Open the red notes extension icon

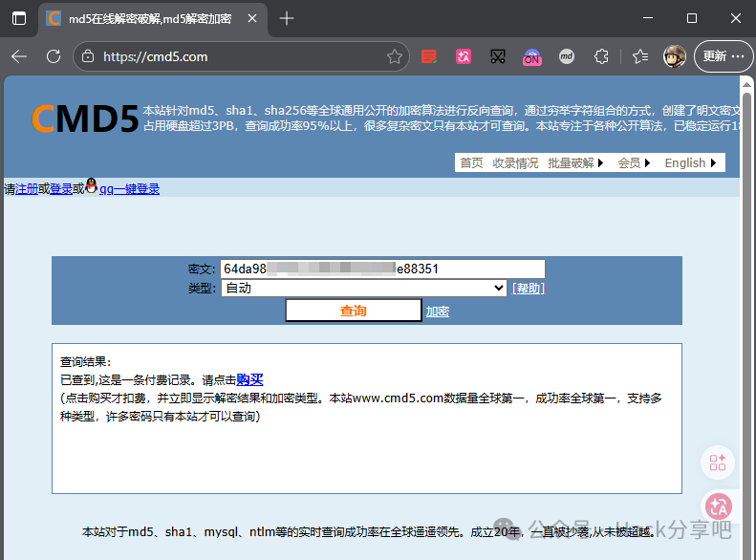(428, 57)
